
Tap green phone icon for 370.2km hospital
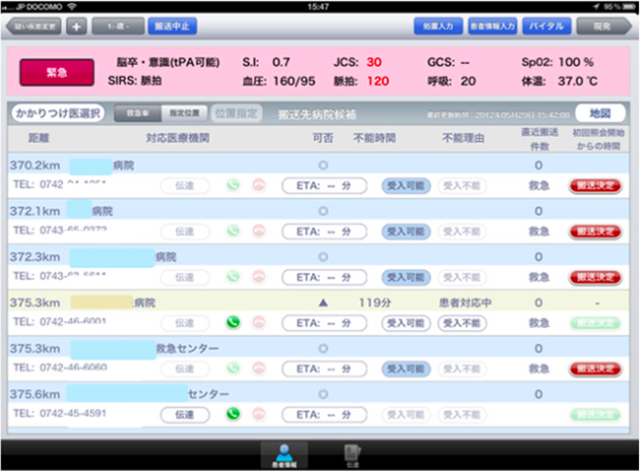click(x=234, y=185)
